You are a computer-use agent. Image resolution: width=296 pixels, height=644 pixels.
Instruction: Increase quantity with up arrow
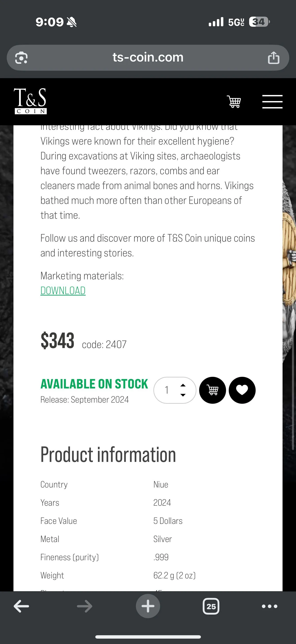click(x=183, y=385)
